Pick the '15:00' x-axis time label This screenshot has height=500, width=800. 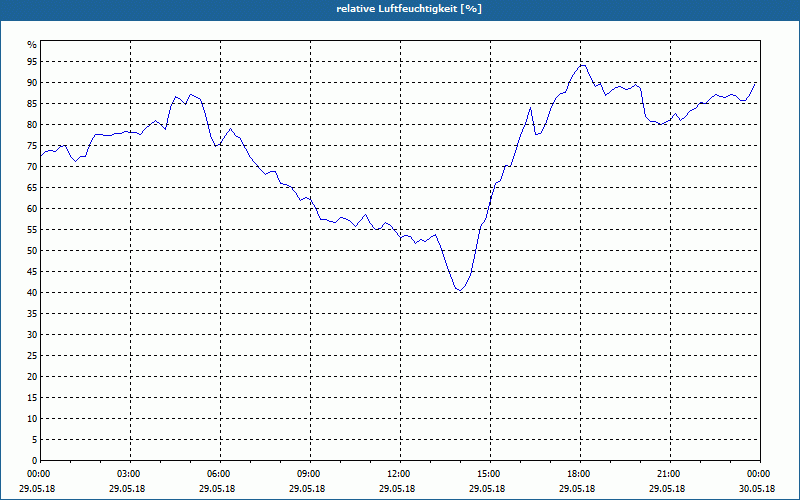coord(487,474)
